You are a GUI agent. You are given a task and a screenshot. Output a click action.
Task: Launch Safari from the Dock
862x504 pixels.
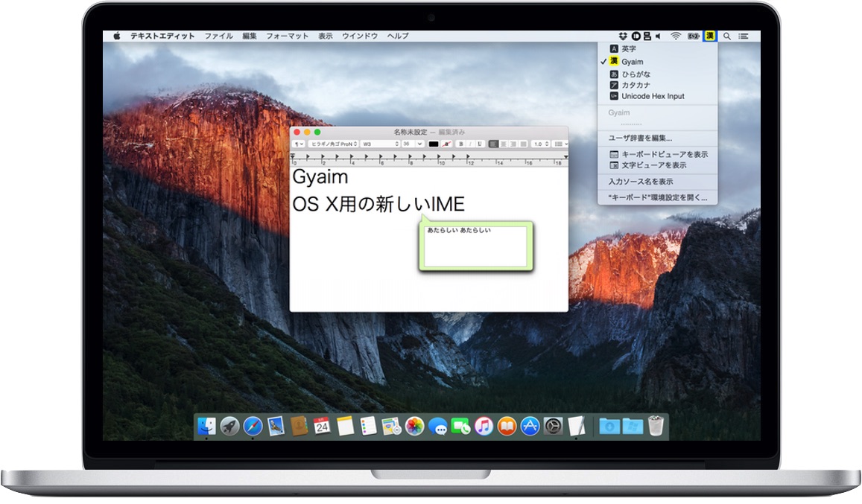click(253, 426)
